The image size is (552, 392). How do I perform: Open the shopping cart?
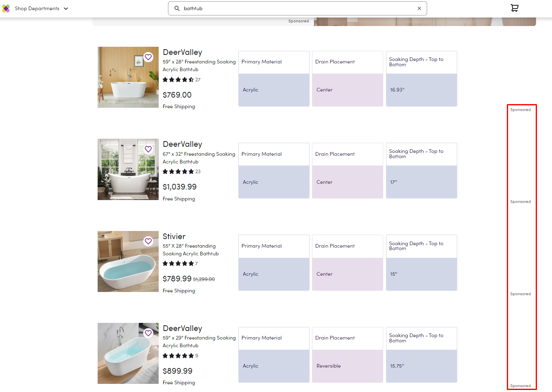click(515, 8)
